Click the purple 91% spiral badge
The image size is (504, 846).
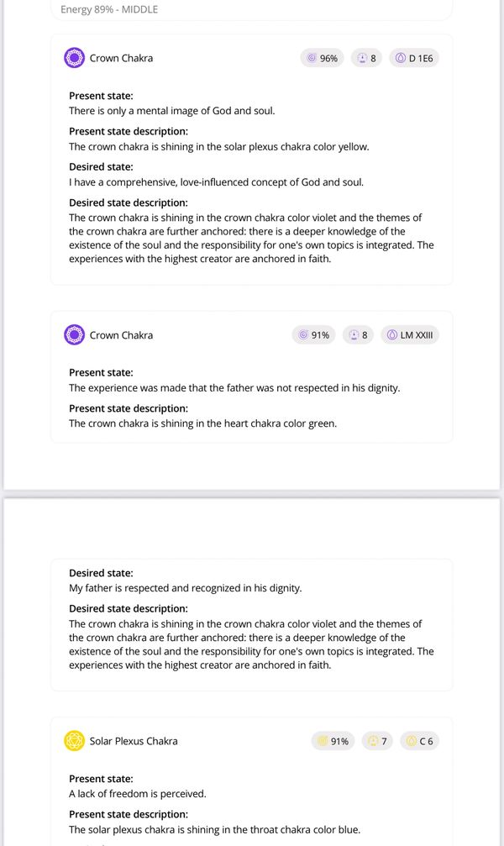click(x=314, y=335)
